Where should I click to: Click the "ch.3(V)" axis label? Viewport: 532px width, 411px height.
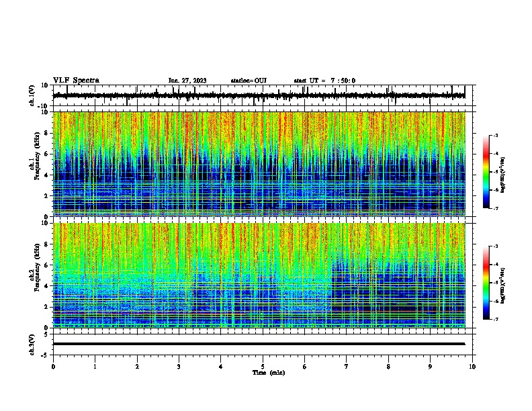[x=32, y=345]
